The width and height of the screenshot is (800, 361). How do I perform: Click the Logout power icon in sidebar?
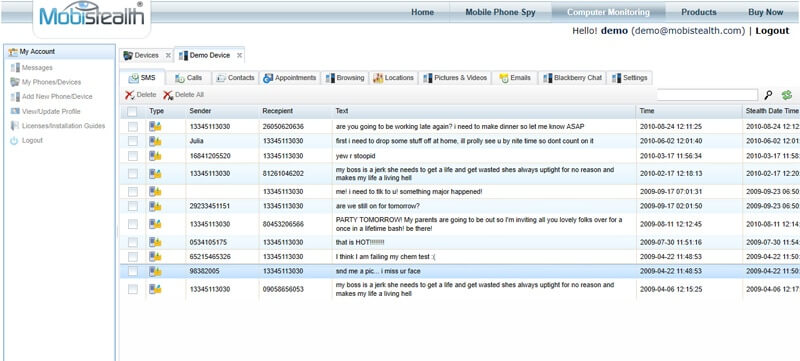tap(14, 141)
